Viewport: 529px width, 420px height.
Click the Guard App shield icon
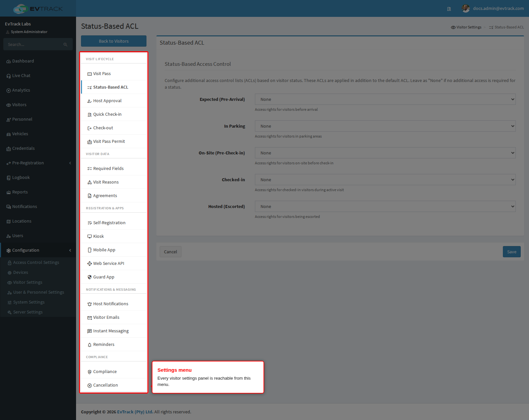pos(90,277)
